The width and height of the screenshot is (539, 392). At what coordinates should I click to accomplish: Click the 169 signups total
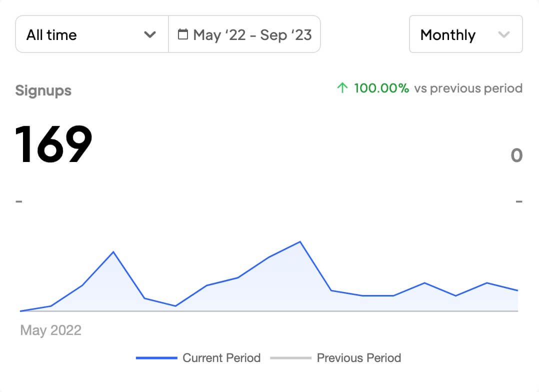[x=54, y=144]
